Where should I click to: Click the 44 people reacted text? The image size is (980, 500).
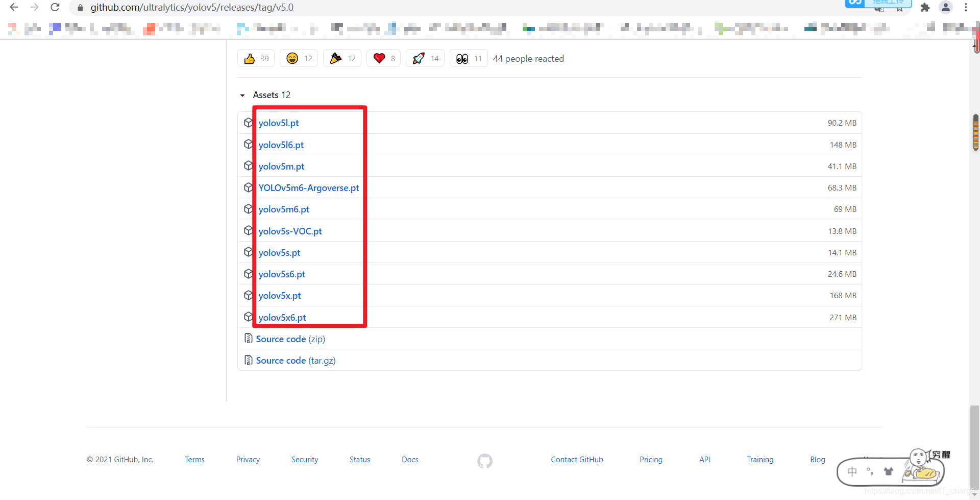pos(528,59)
